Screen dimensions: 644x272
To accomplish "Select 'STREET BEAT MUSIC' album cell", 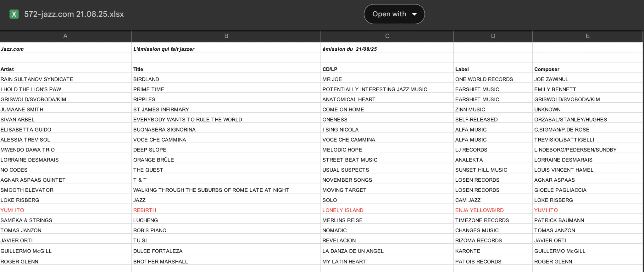I will [x=387, y=158].
